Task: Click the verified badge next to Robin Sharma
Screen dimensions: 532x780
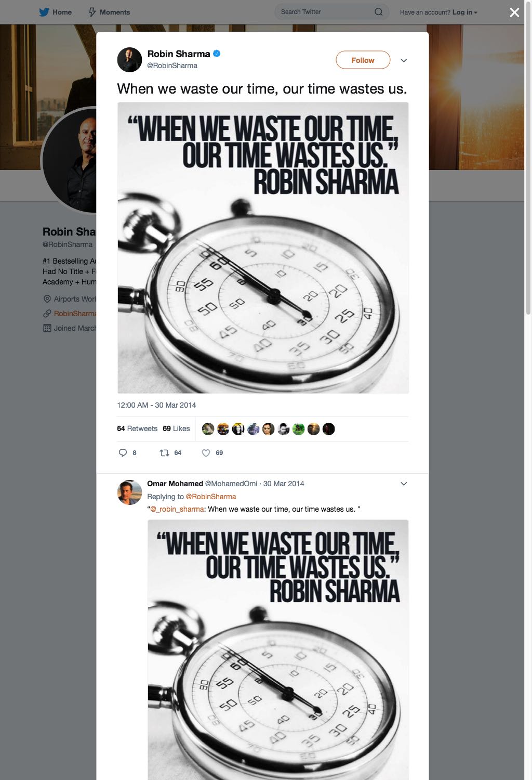Action: point(217,54)
